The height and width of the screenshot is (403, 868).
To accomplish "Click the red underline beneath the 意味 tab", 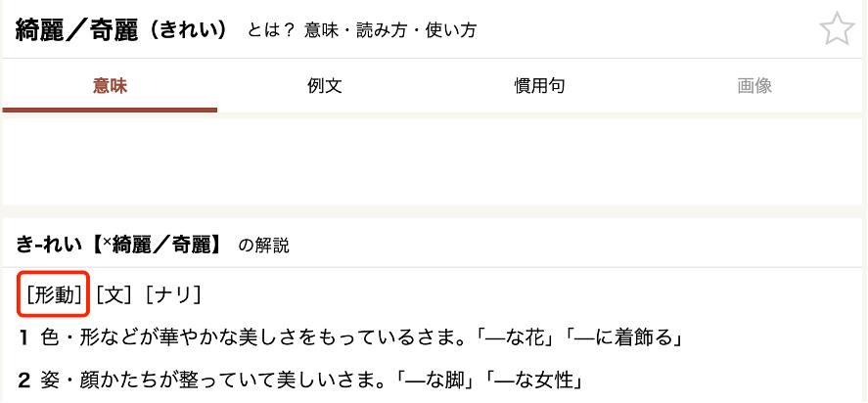I will pos(110,110).
